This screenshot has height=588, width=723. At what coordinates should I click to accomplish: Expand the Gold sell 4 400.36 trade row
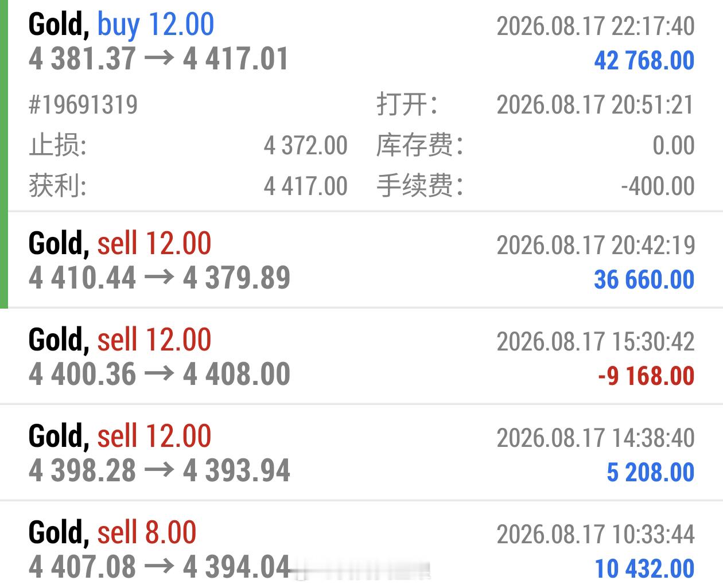click(x=361, y=357)
